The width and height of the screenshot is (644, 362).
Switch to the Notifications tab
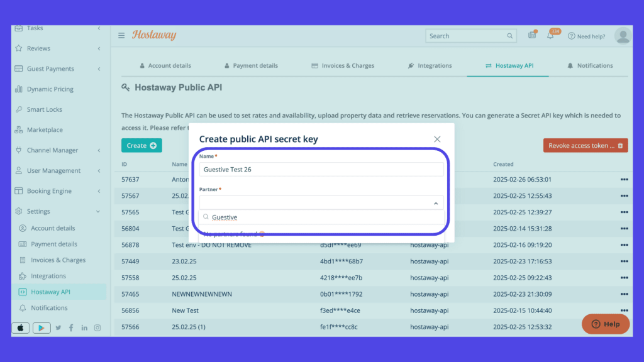(x=590, y=65)
